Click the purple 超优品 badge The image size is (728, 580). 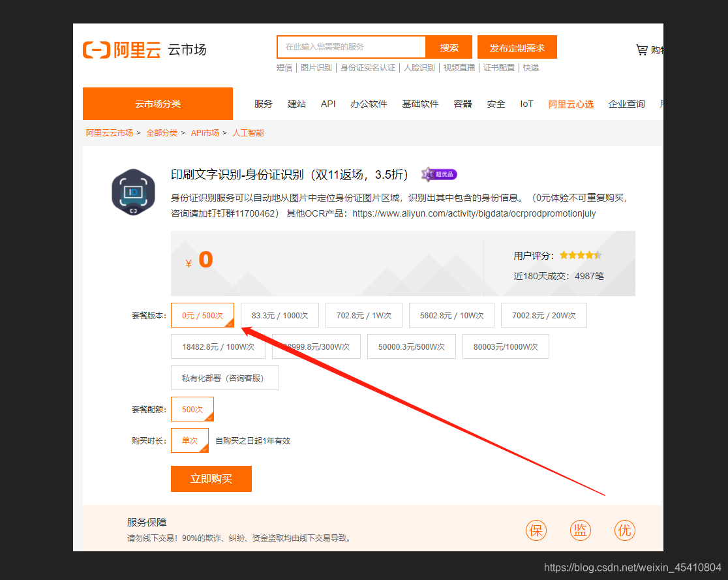438,174
